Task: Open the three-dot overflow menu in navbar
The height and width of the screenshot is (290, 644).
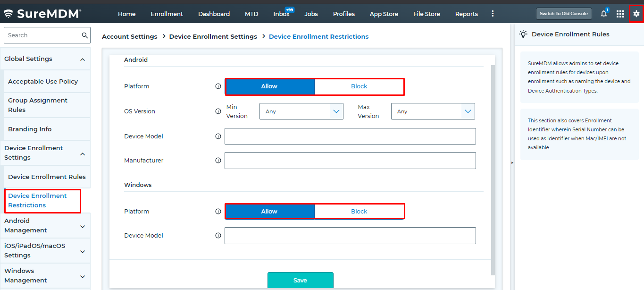Action: [493, 14]
